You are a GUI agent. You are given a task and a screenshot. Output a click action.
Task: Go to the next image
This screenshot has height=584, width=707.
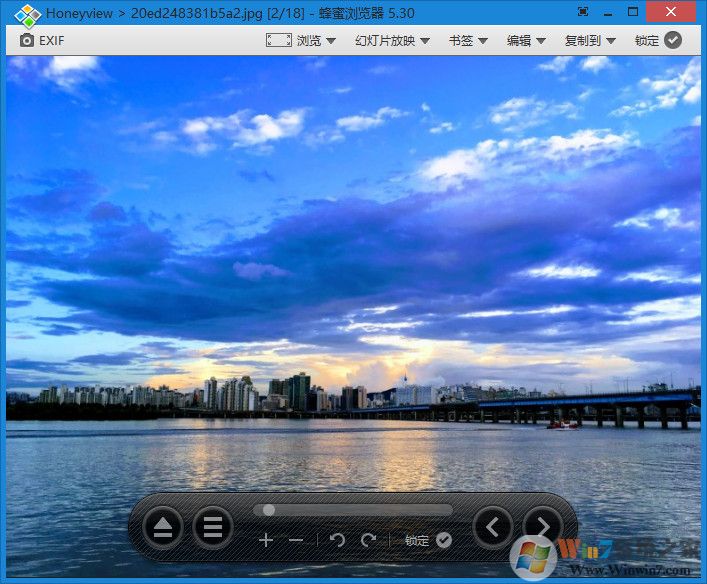pos(542,526)
